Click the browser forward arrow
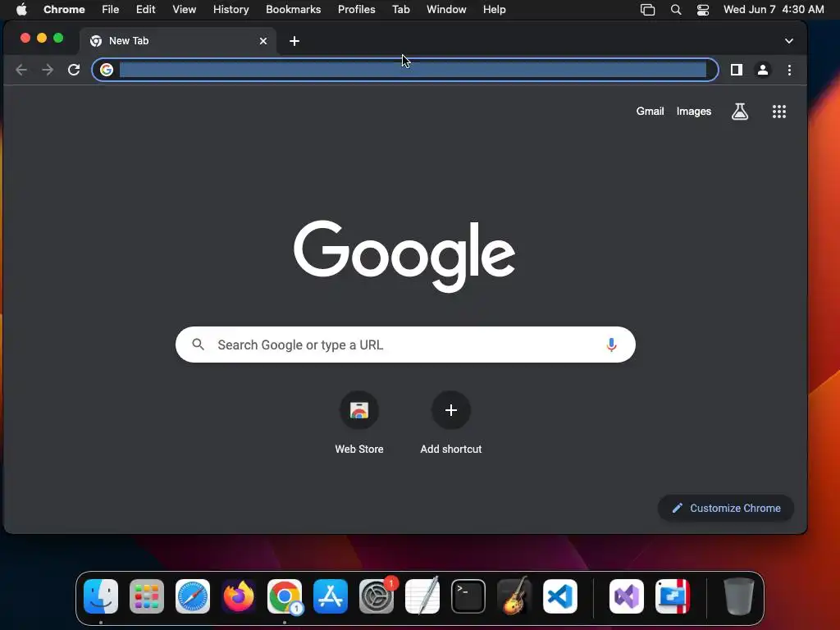Screen dimensions: 840x630 [48, 70]
